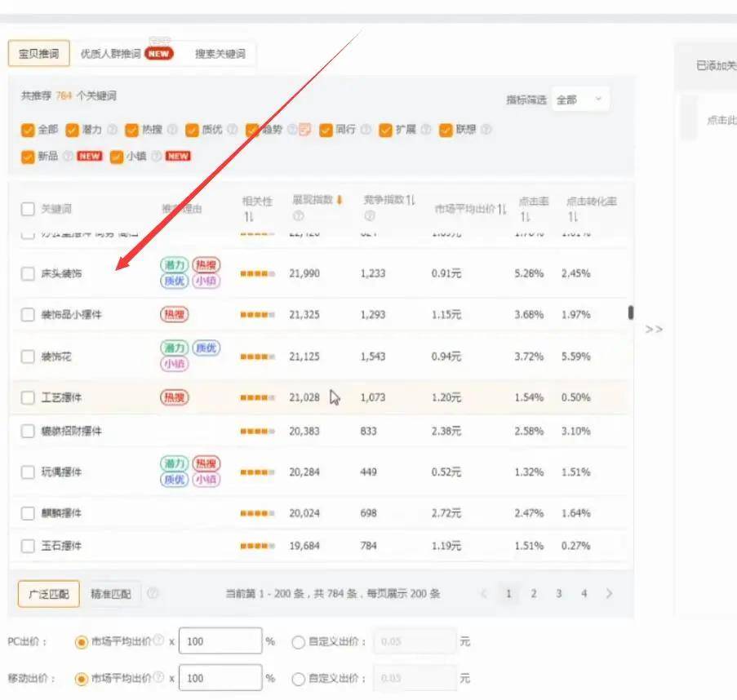This screenshot has width=737, height=700.
Task: Click the 移动出价 percentage input field
Action: 220,678
